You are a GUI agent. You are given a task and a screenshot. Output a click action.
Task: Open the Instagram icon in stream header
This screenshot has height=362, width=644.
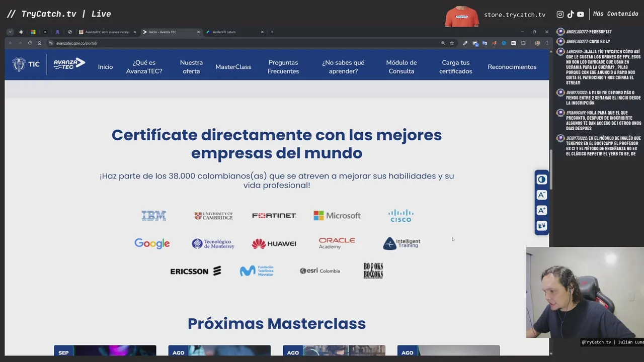pyautogui.click(x=560, y=15)
